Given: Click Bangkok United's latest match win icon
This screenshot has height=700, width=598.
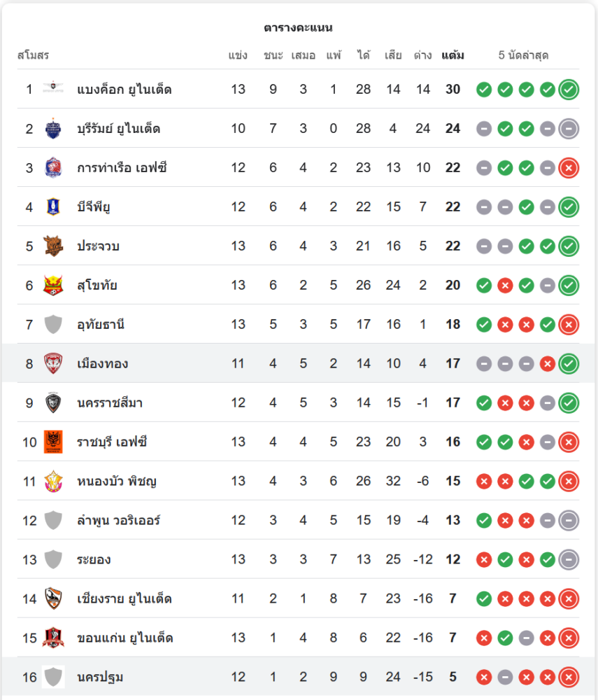Looking at the screenshot, I should (569, 90).
